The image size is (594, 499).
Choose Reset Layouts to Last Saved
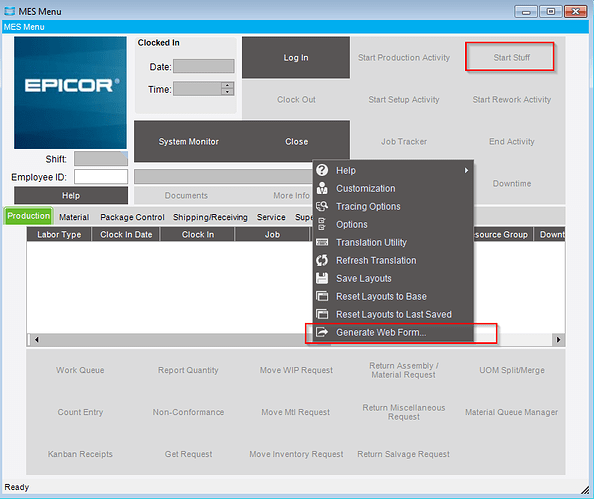point(393,314)
